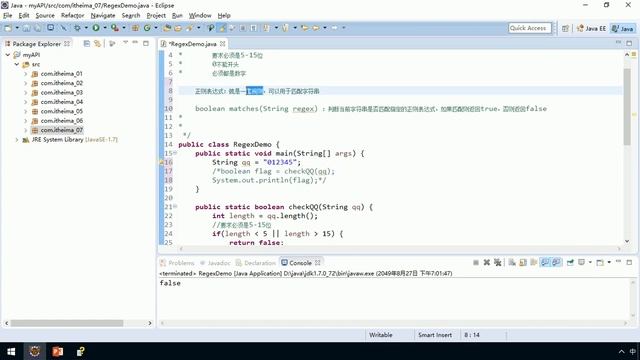Click the Last Edit Location arrow icon
The width and height of the screenshot is (640, 360).
(304, 28)
